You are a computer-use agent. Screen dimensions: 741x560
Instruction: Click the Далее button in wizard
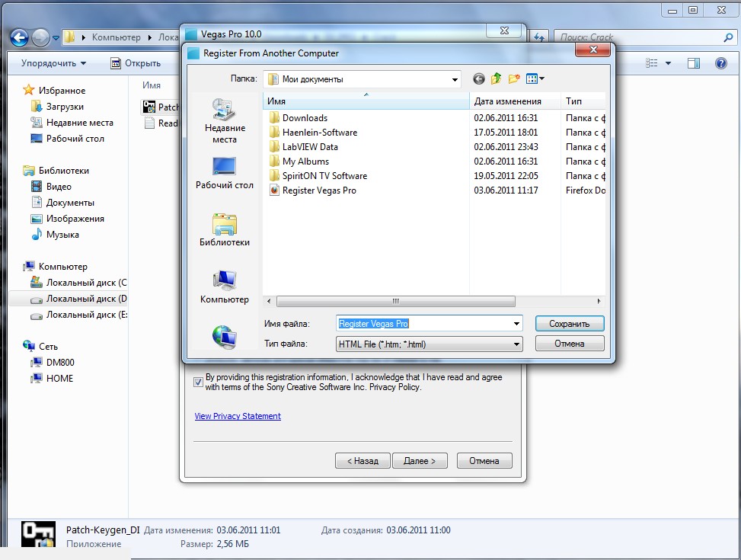[420, 461]
